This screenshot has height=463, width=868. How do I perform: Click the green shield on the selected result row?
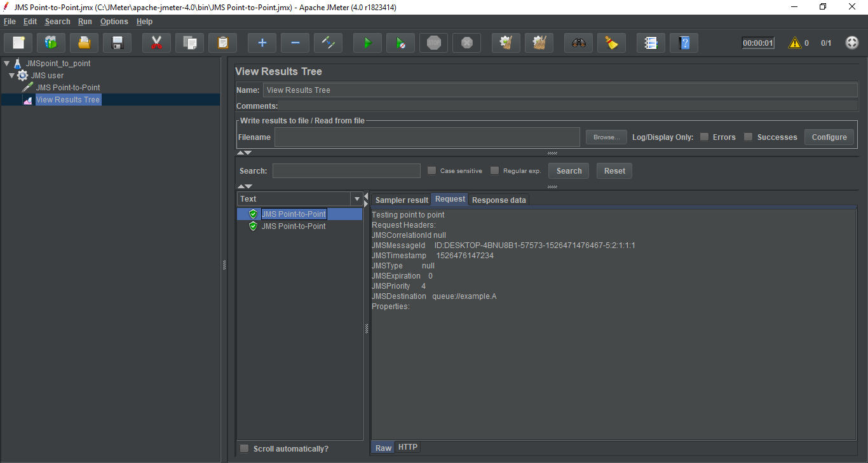[253, 214]
